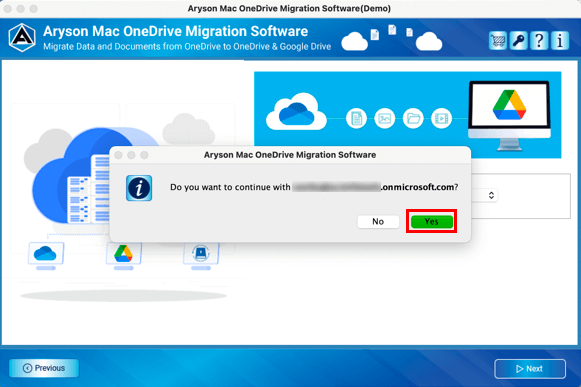This screenshot has height=387, width=581.
Task: Click the OneDrive monitor icon in illustration
Action: (46, 255)
